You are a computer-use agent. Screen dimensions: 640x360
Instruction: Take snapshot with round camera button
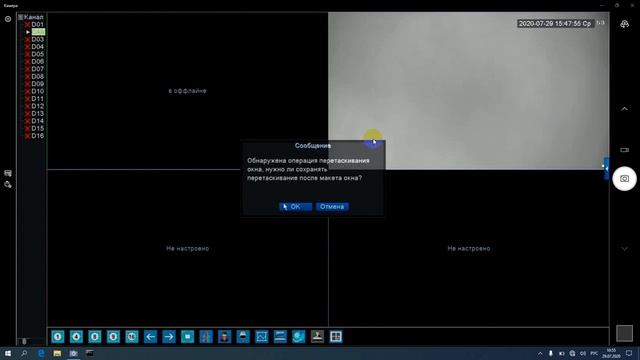(x=624, y=179)
